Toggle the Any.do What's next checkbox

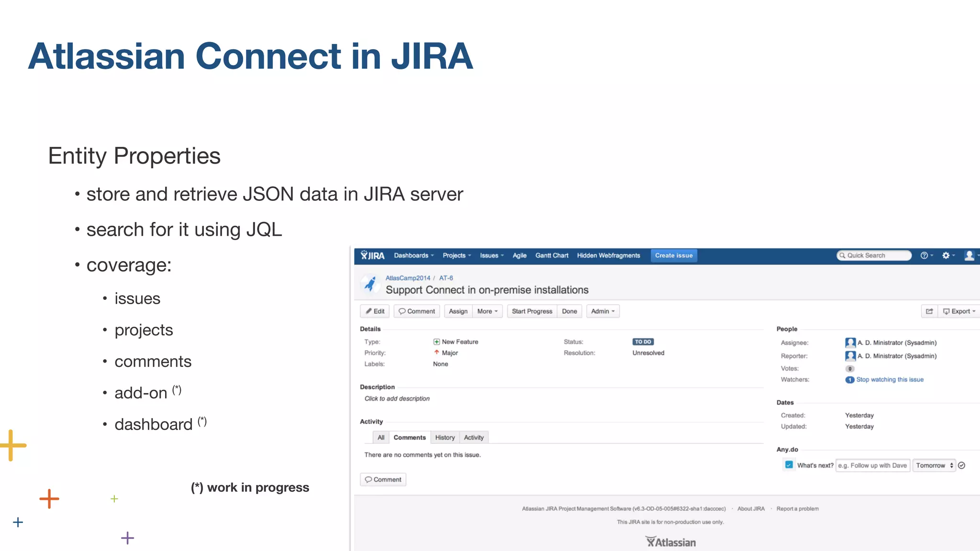(x=789, y=465)
